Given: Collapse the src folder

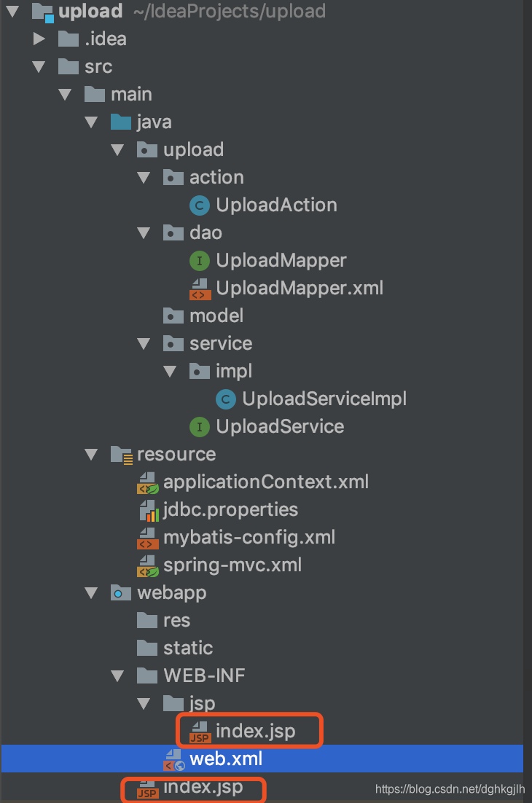Looking at the screenshot, I should pos(39,66).
